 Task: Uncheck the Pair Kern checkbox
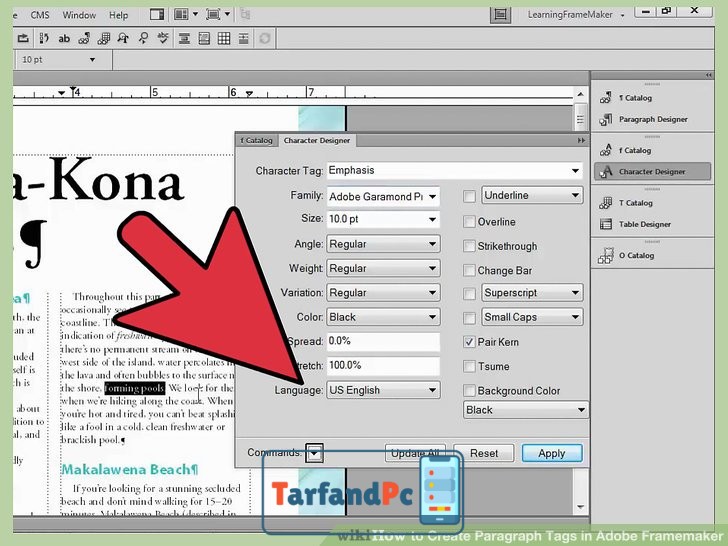pos(469,342)
